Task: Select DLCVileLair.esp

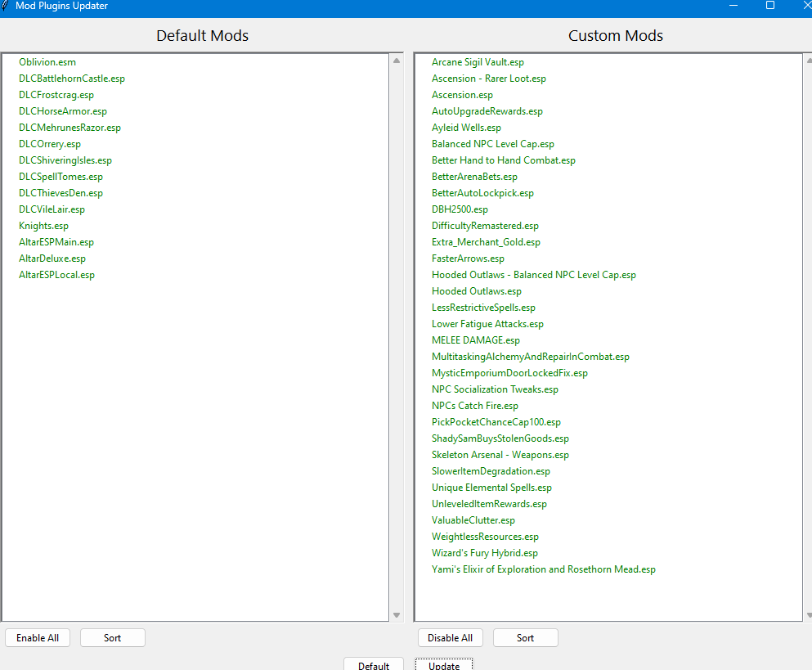Action: 52,210
